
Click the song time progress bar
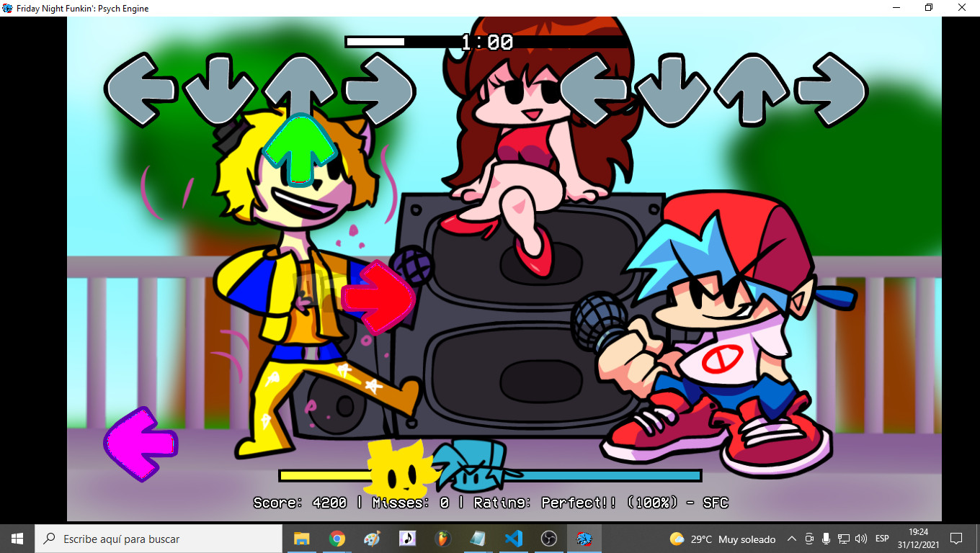point(404,42)
